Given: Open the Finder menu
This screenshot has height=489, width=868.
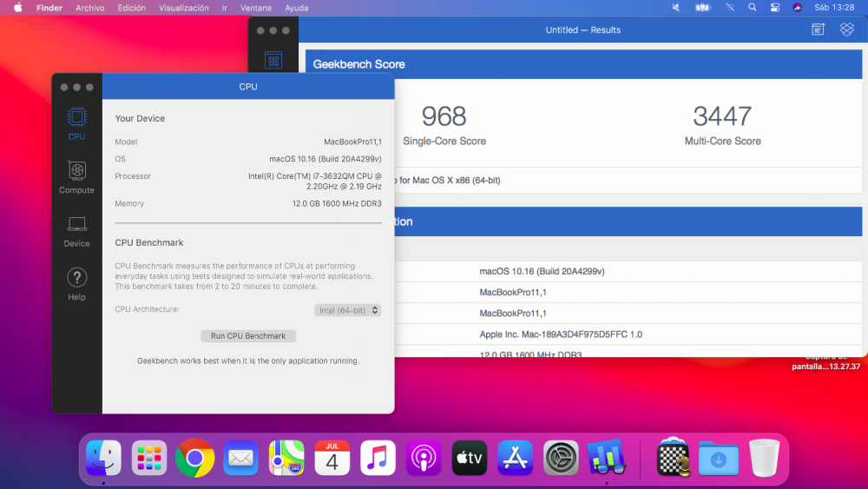Looking at the screenshot, I should coord(49,8).
